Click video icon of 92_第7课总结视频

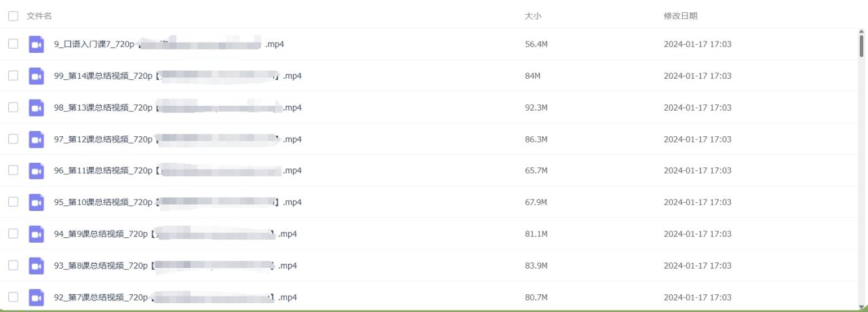point(37,297)
